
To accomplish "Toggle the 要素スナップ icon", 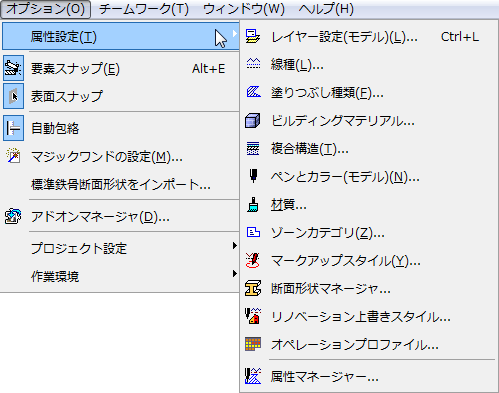I will point(13,68).
